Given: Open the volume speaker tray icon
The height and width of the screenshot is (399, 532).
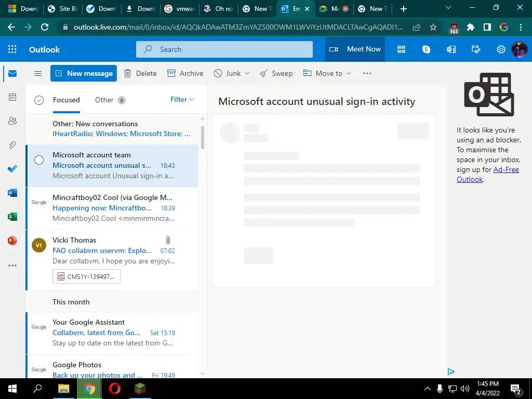Looking at the screenshot, I should pos(465,389).
